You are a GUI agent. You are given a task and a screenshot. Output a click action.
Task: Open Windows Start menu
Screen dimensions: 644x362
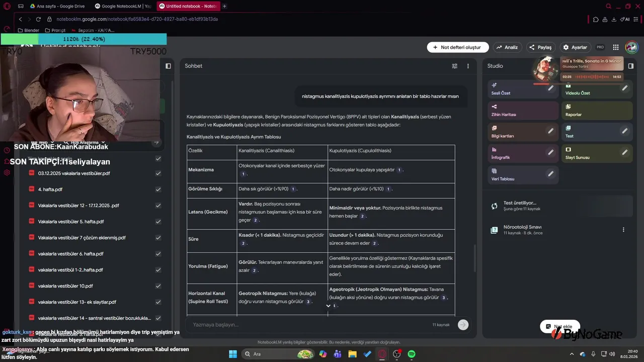pyautogui.click(x=233, y=354)
